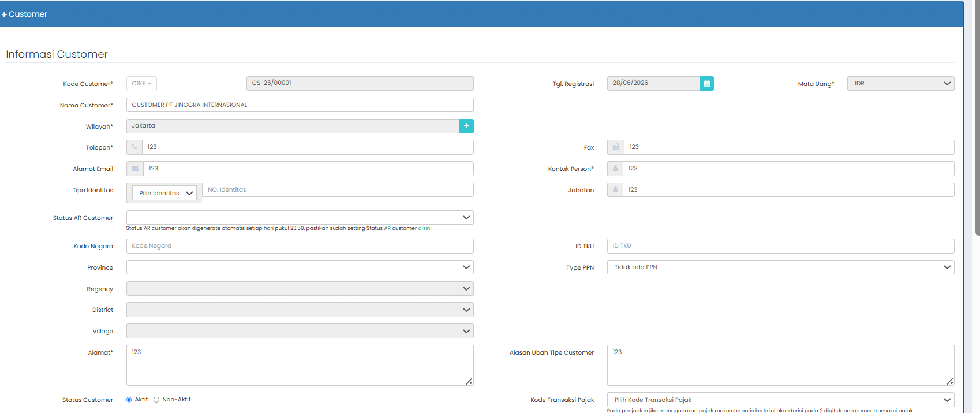The height and width of the screenshot is (413, 980).
Task: Click the Telepon number input
Action: (x=308, y=147)
